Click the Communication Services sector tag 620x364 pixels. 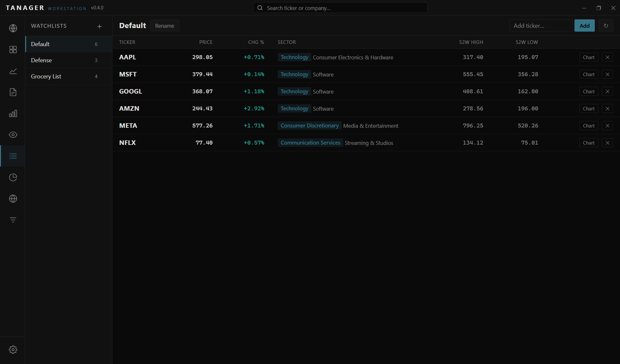[310, 143]
